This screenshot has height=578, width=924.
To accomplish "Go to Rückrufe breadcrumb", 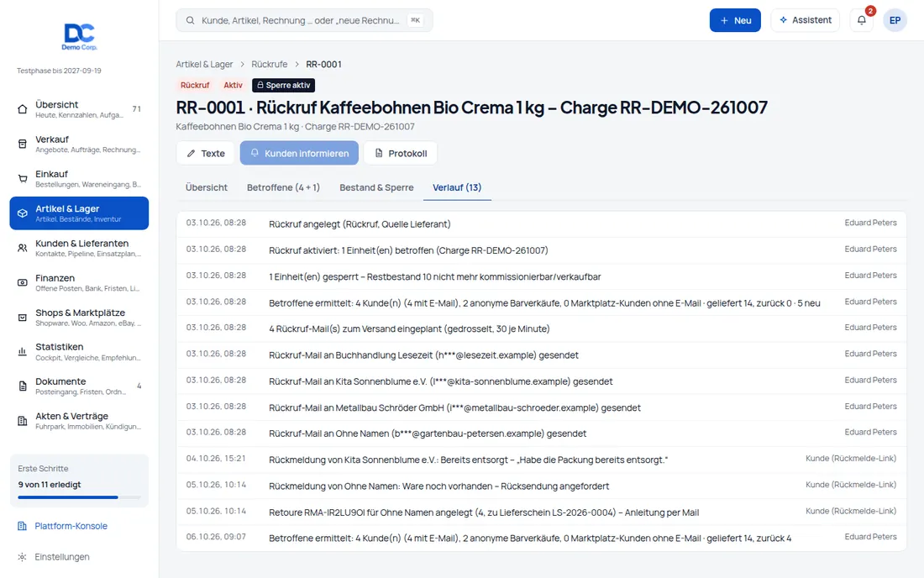I will pos(270,64).
